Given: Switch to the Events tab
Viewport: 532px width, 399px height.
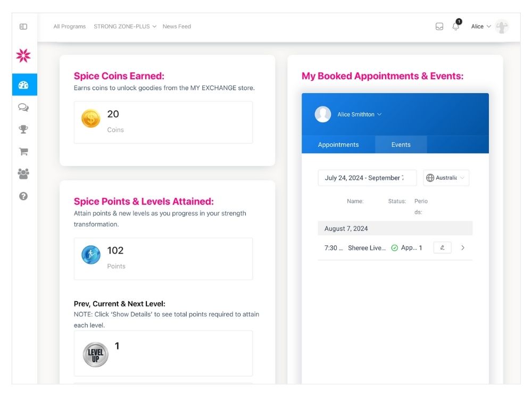Looking at the screenshot, I should [401, 145].
